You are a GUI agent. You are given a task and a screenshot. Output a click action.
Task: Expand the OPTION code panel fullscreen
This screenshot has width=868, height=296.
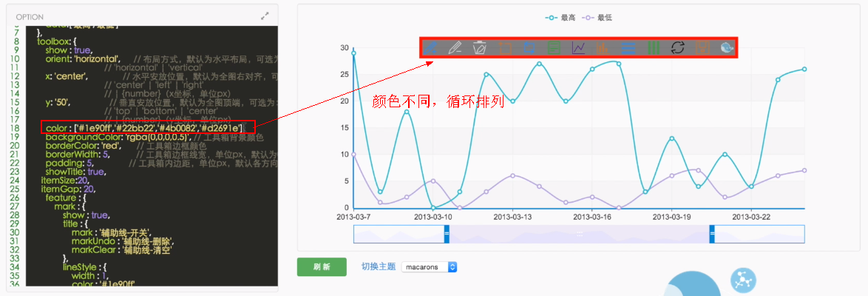[265, 16]
